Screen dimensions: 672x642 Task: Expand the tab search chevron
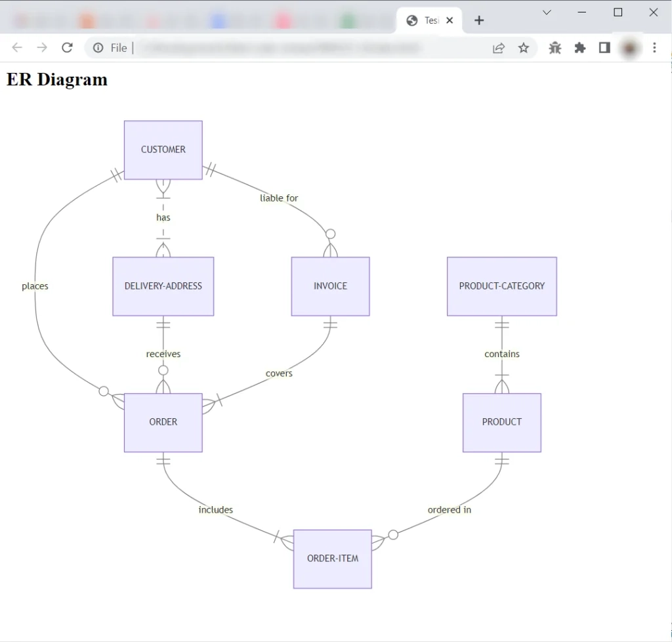pos(547,12)
